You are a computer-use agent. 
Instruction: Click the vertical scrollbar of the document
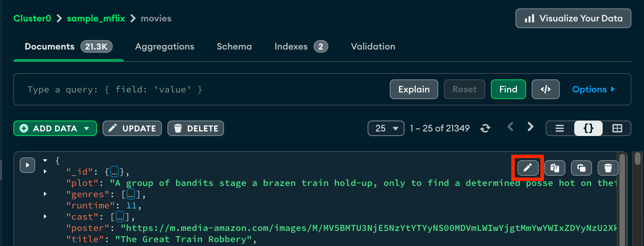pos(622,197)
